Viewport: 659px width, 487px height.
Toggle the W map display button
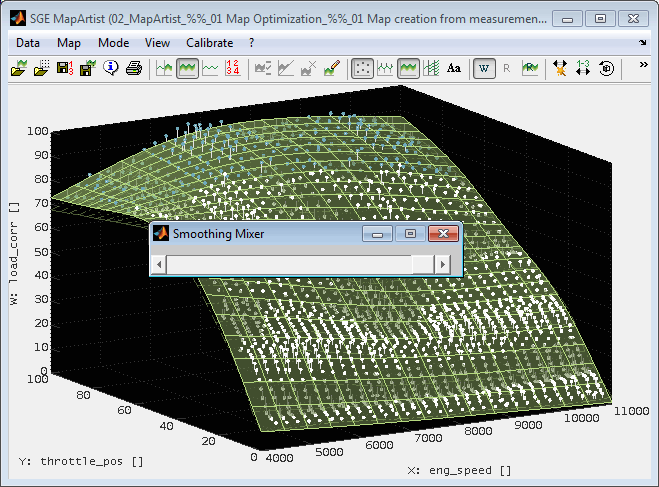484,68
